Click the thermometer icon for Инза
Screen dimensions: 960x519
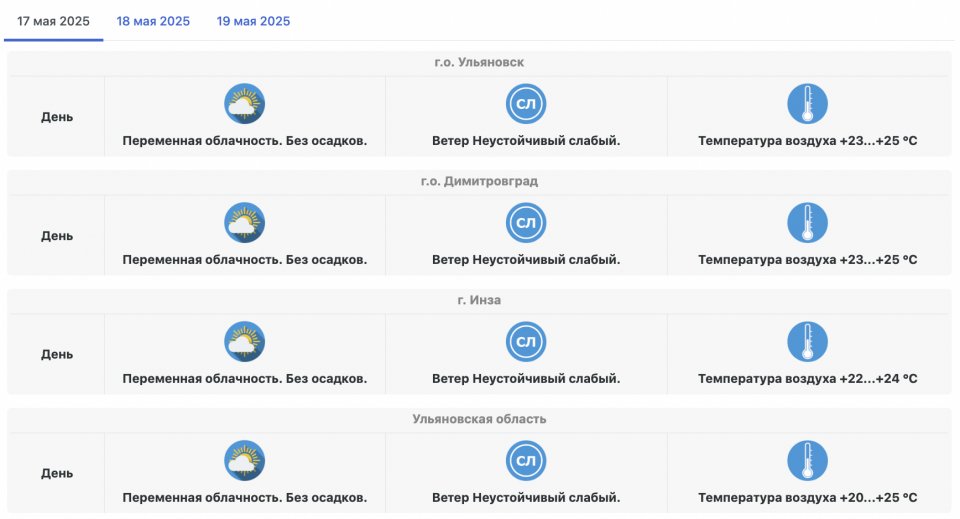coord(807,342)
